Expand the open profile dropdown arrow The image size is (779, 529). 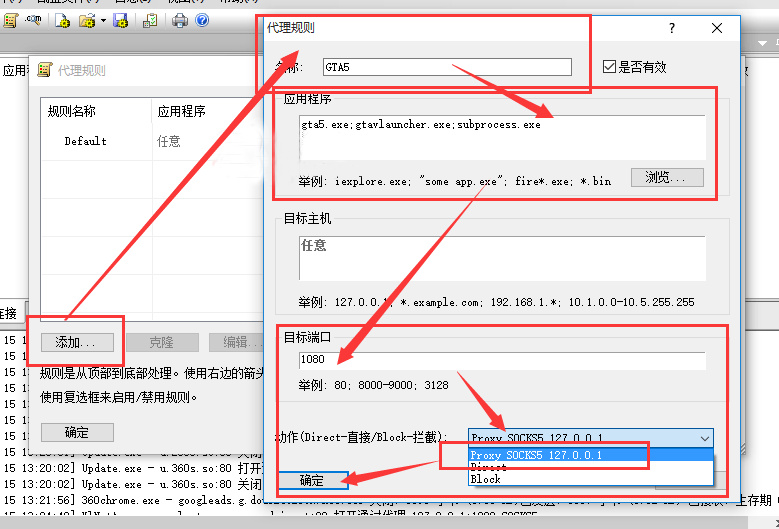click(103, 20)
